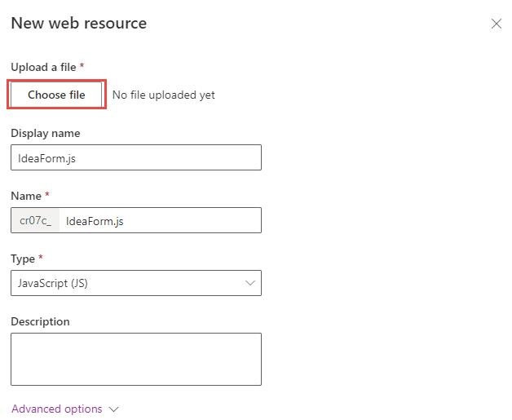Screen dimensions: 512x420
Task: Click the red asterisk next to Name
Action: click(x=47, y=194)
